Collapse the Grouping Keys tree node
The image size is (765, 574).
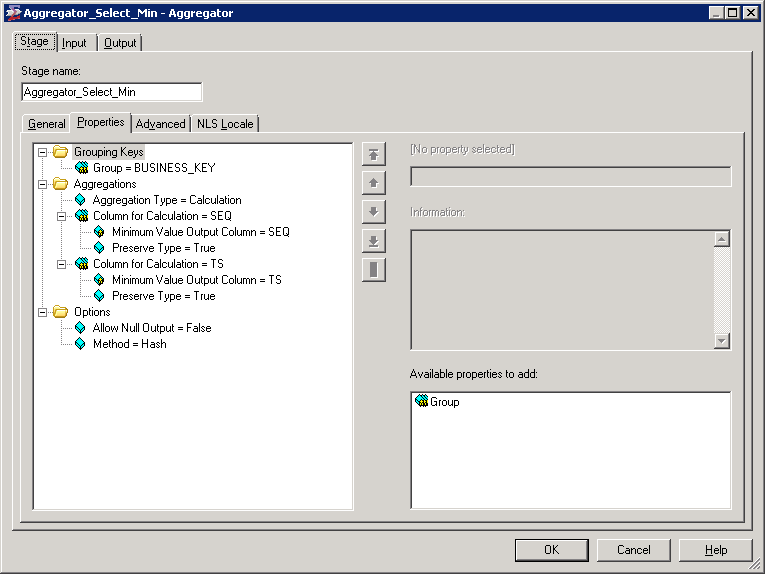pos(42,152)
